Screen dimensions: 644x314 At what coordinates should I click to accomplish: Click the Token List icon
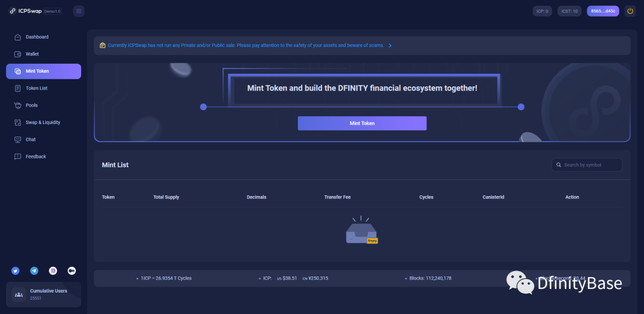18,88
